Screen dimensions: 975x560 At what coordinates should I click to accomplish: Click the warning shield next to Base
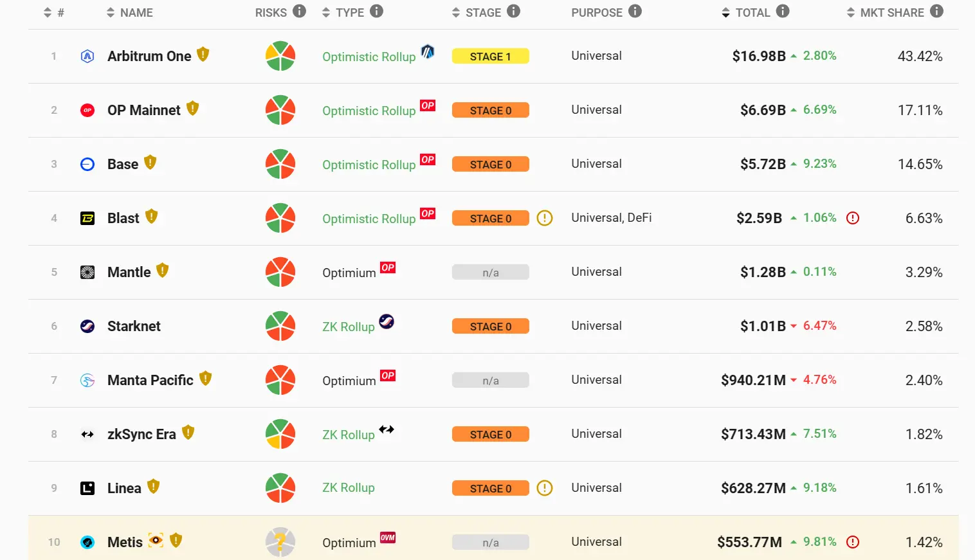click(x=150, y=162)
